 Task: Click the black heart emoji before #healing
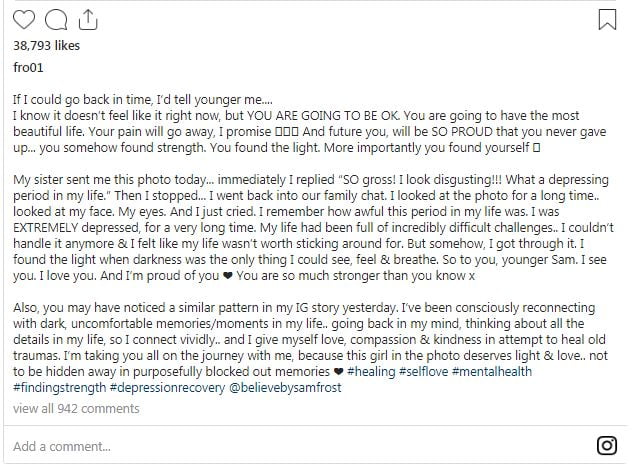[338, 372]
